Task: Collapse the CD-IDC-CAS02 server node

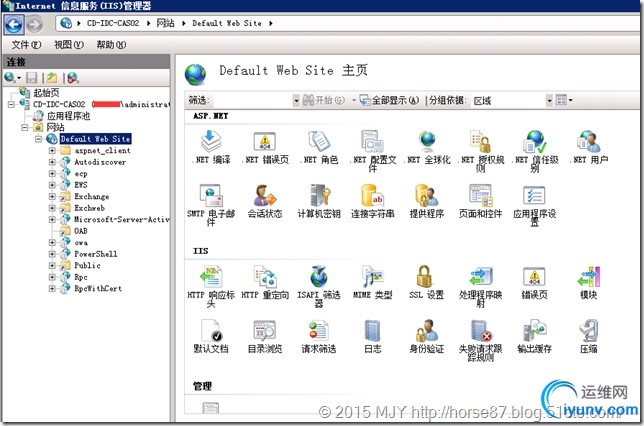Action: [x=11, y=104]
